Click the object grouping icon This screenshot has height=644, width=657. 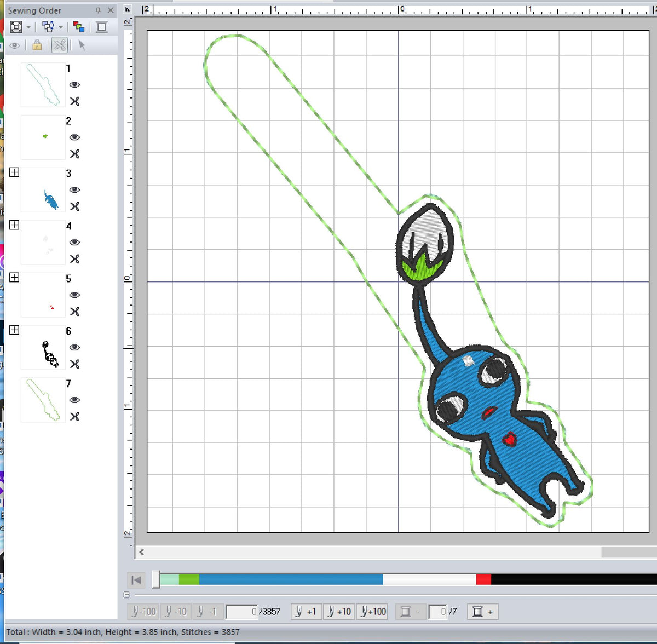47,26
